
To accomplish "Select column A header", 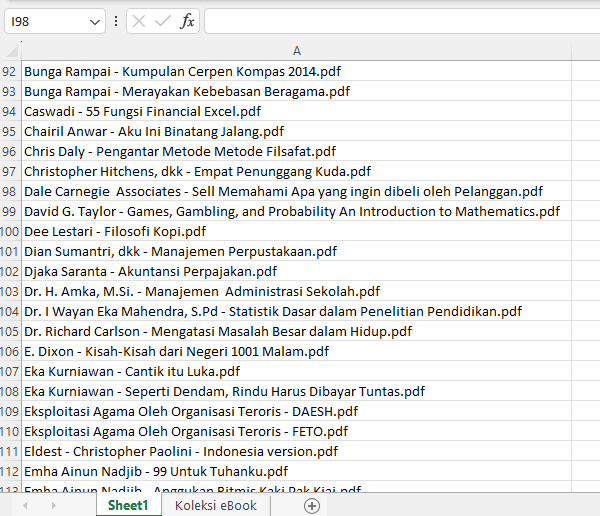I will point(297,51).
